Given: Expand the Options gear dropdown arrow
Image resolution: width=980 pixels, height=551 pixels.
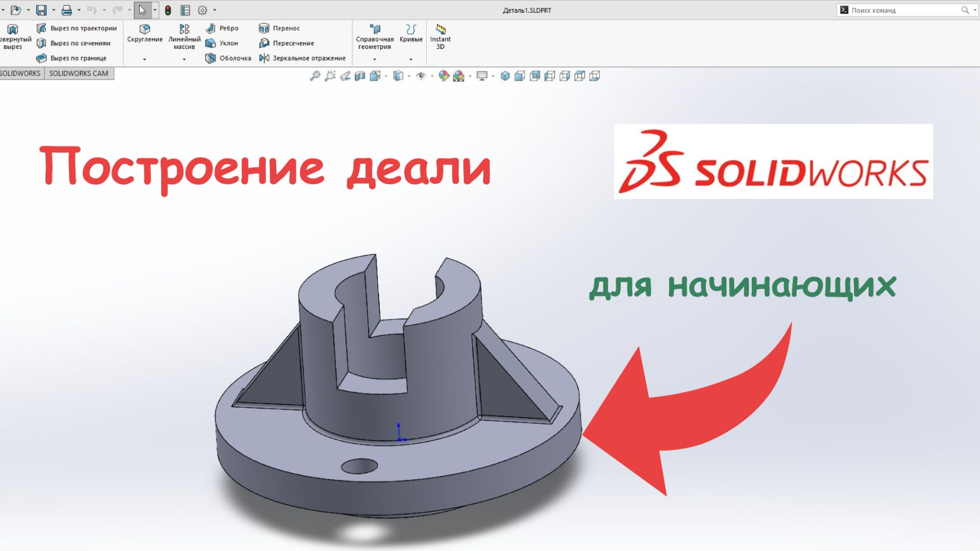Looking at the screenshot, I should pyautogui.click(x=214, y=10).
